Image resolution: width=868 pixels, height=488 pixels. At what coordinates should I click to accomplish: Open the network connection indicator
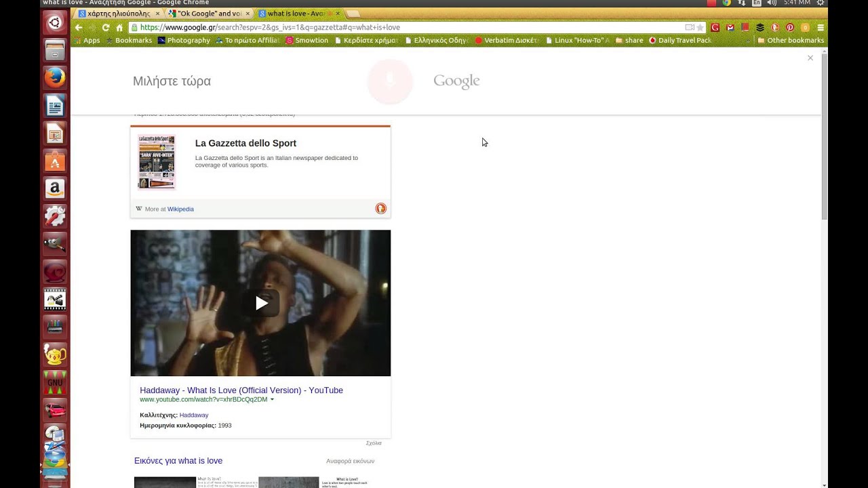[x=742, y=3]
